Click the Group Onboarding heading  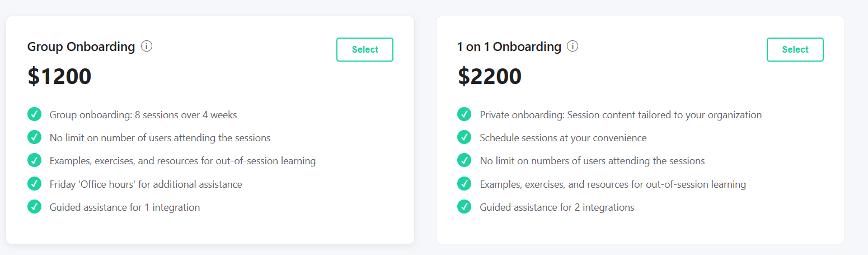click(x=81, y=47)
